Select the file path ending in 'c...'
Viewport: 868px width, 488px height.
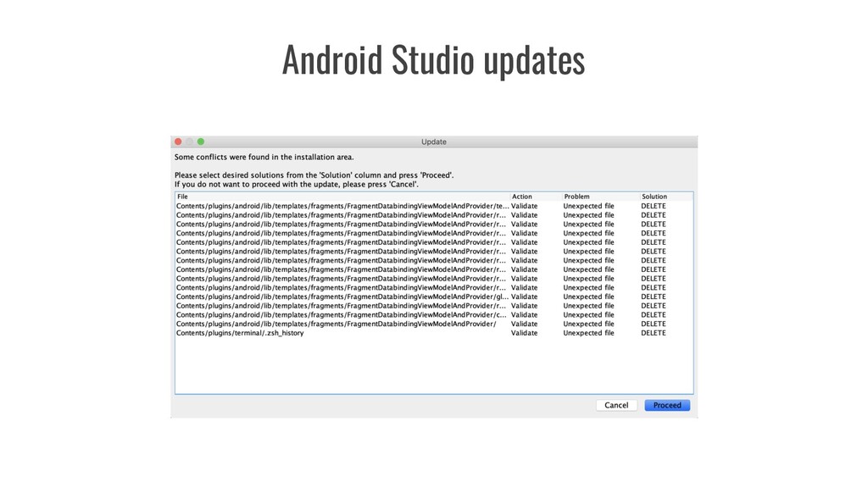click(341, 315)
